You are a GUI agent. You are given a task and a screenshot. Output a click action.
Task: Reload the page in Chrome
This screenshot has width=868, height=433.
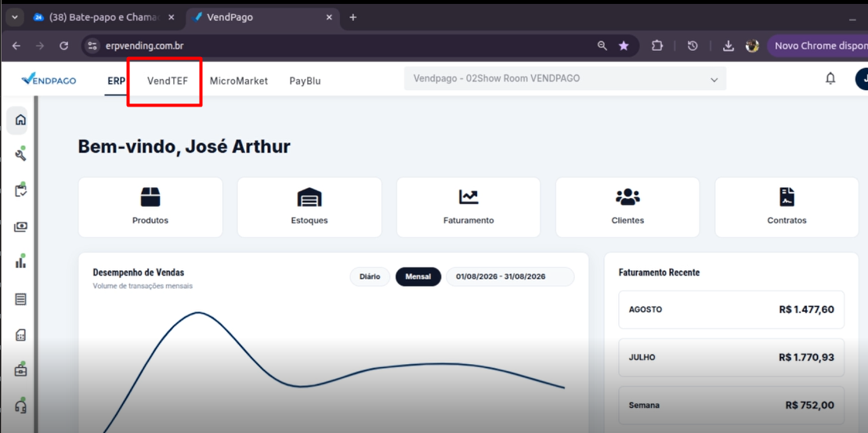[x=63, y=46]
